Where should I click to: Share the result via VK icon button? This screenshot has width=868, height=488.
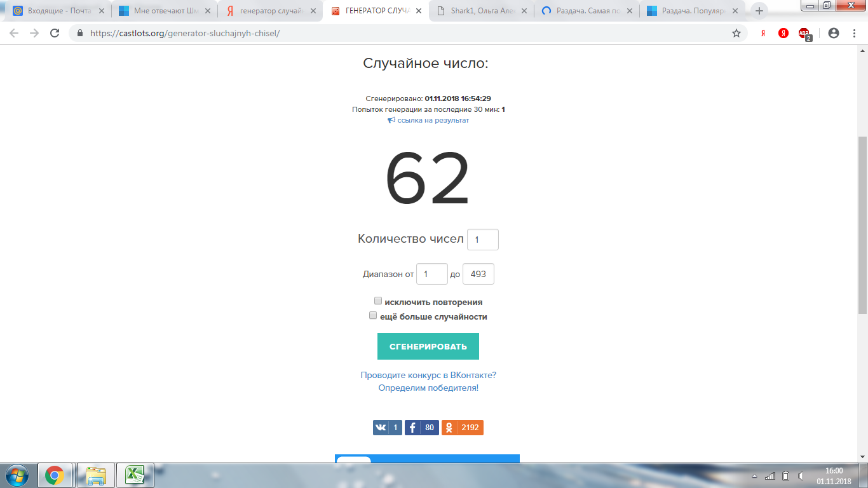[x=388, y=428]
